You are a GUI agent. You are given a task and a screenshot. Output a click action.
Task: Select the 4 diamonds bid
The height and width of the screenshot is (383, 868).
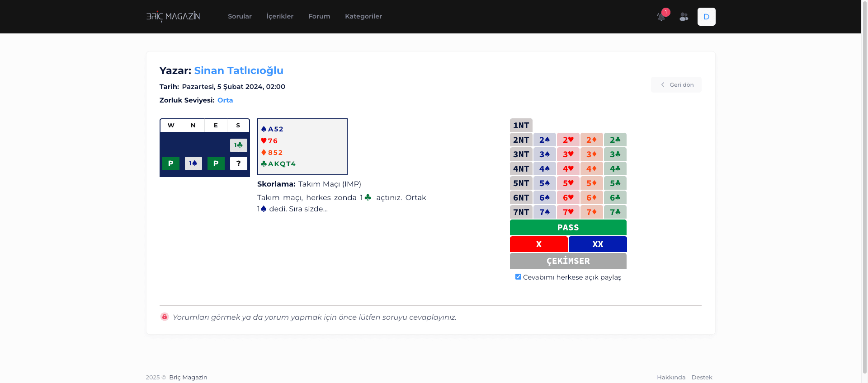point(592,168)
